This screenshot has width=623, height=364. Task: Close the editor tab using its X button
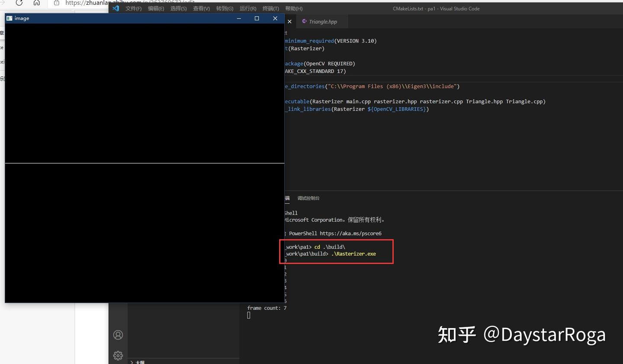tap(289, 21)
